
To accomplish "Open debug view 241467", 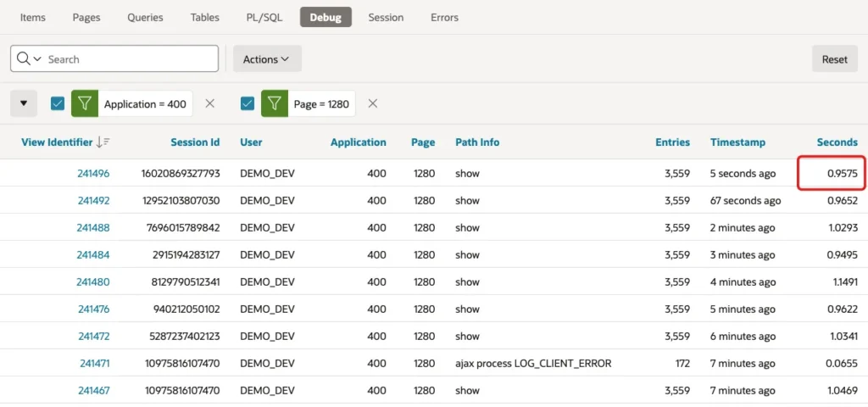I will point(94,390).
